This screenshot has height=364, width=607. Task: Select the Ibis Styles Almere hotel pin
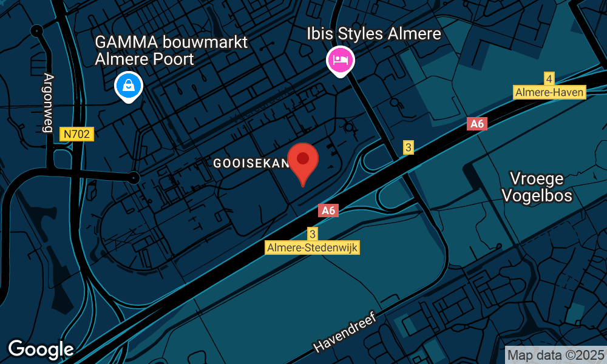[341, 61]
